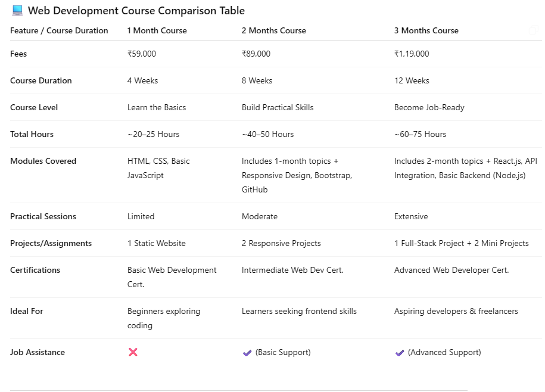This screenshot has width=545, height=392.
Task: Click the ₹59,000 fee cell
Action: pyautogui.click(x=142, y=54)
